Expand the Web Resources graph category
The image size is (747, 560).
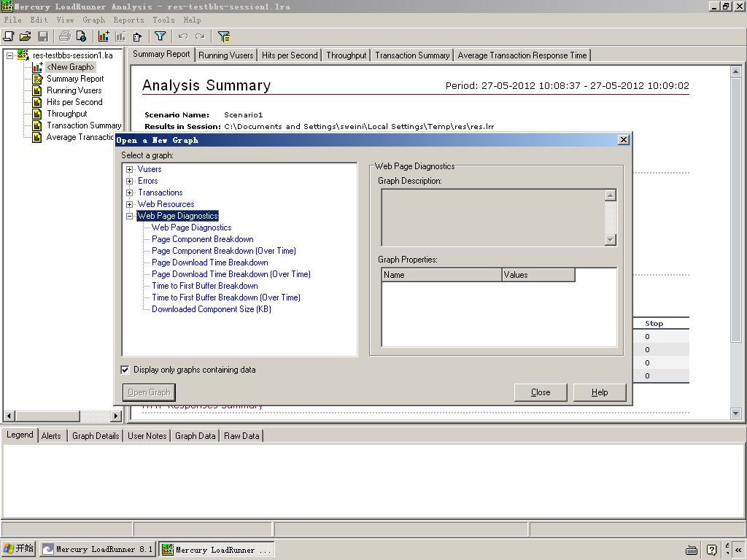click(x=130, y=204)
